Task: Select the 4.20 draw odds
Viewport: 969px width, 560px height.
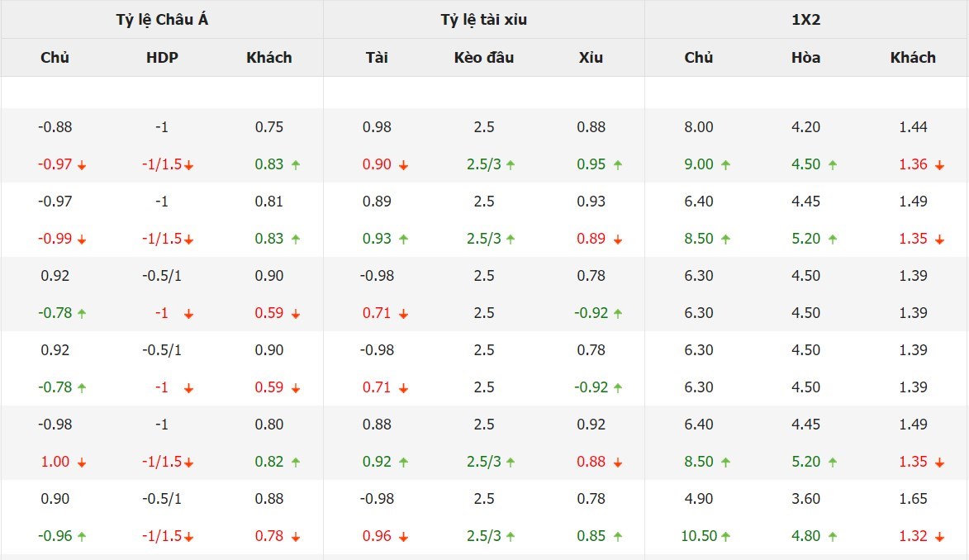Action: click(805, 127)
